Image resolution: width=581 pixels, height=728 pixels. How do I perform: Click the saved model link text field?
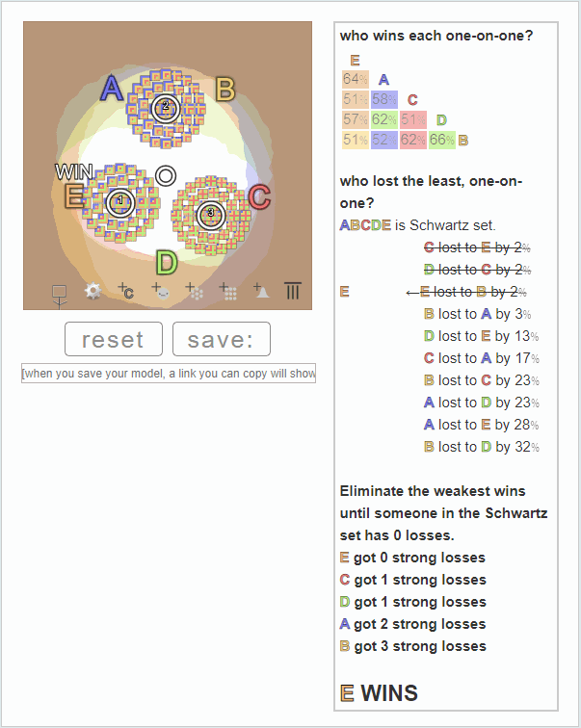(x=169, y=374)
